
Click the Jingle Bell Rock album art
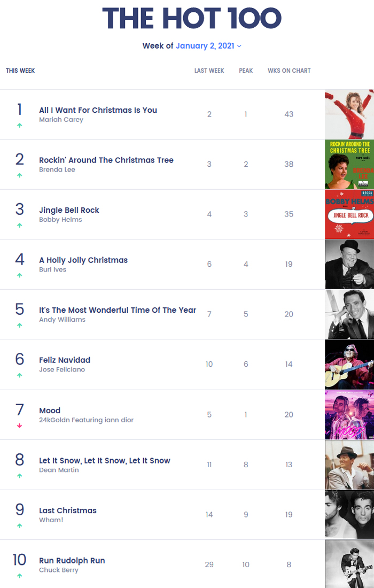(349, 214)
